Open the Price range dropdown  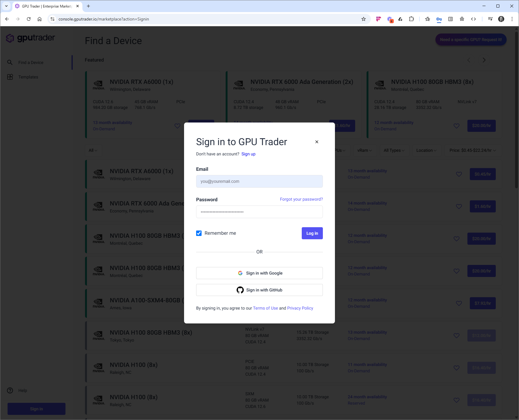pos(473,150)
